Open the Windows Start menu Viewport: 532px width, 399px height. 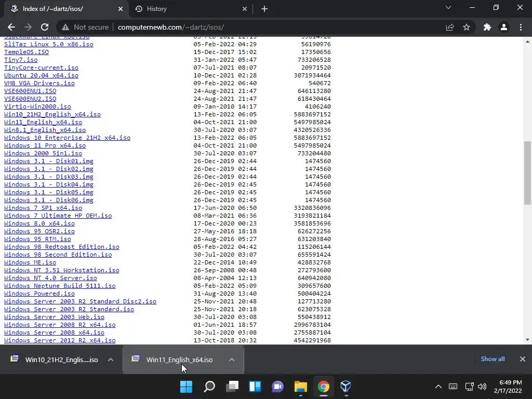(186, 387)
